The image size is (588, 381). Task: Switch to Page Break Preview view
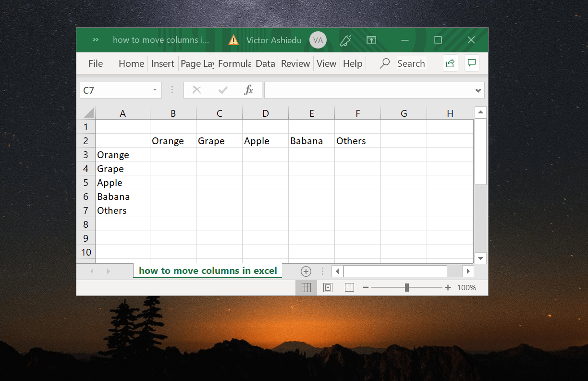coord(349,287)
